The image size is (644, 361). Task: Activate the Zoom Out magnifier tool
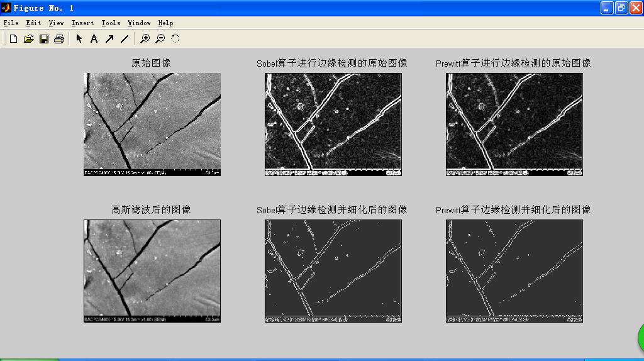click(x=160, y=38)
